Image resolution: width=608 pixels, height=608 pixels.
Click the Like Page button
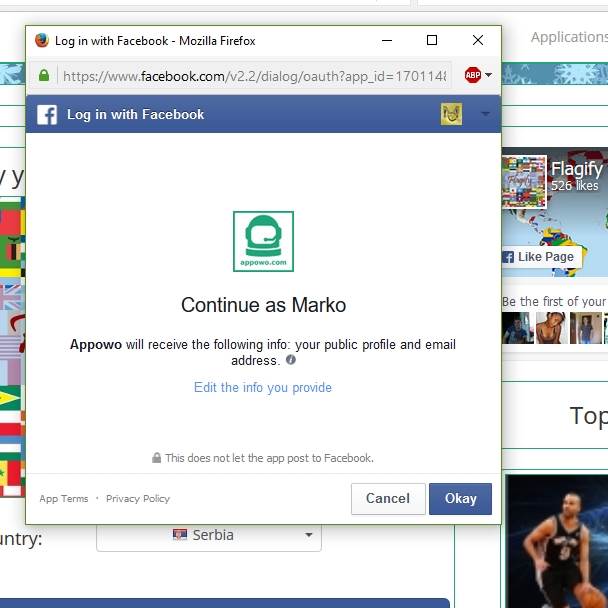pyautogui.click(x=538, y=257)
